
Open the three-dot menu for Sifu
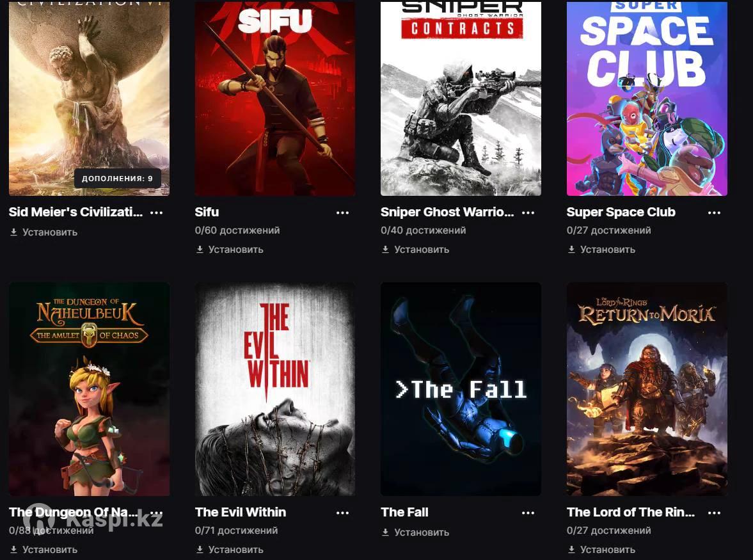[342, 212]
